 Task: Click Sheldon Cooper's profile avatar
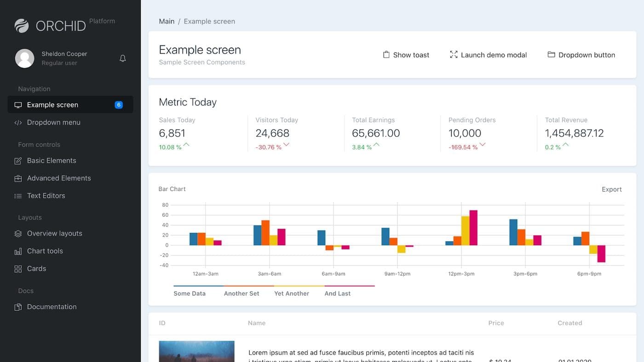25,58
